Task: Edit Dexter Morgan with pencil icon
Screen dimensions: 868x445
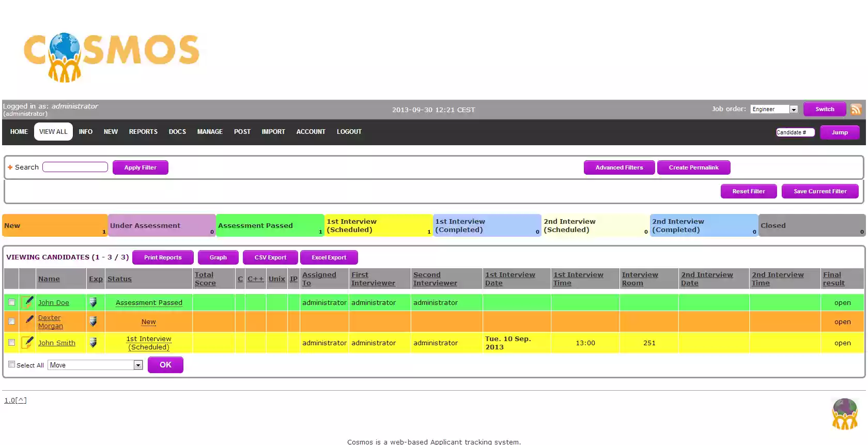Action: [x=29, y=319]
